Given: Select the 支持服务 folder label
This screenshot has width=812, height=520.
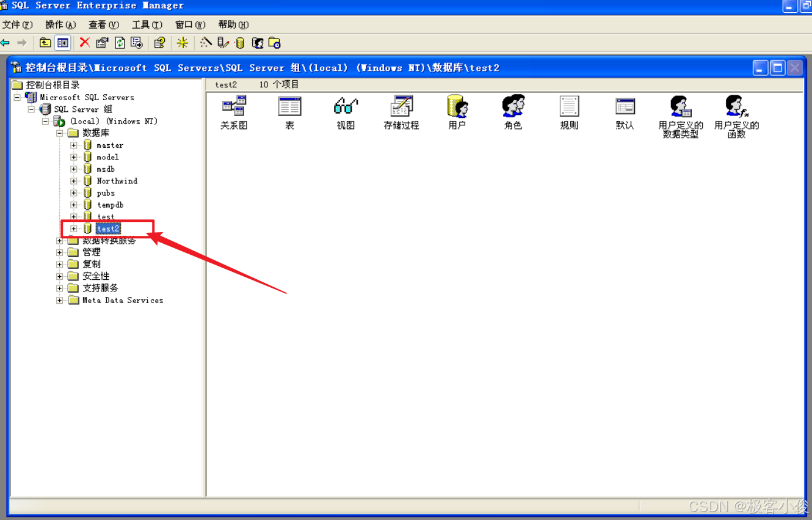Looking at the screenshot, I should tap(100, 288).
